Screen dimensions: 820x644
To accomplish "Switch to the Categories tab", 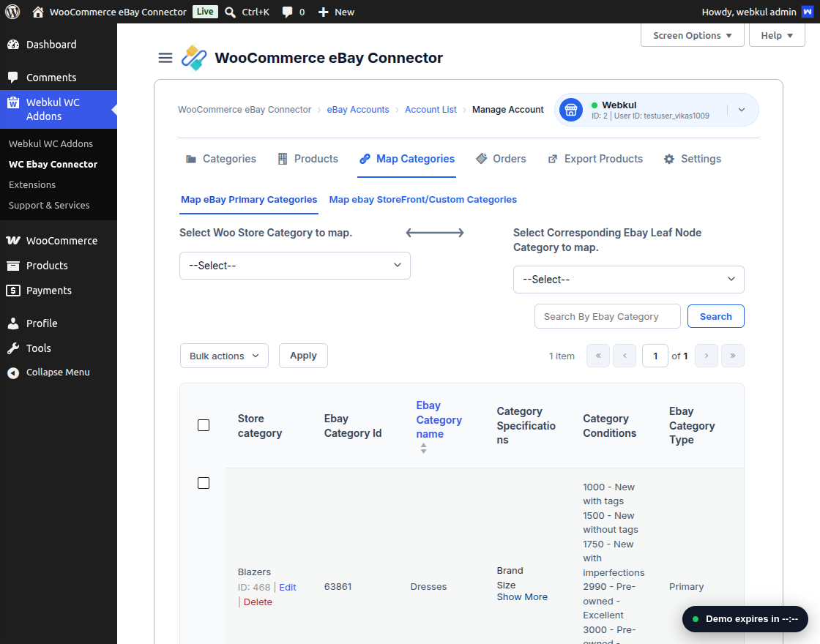I will [x=220, y=159].
